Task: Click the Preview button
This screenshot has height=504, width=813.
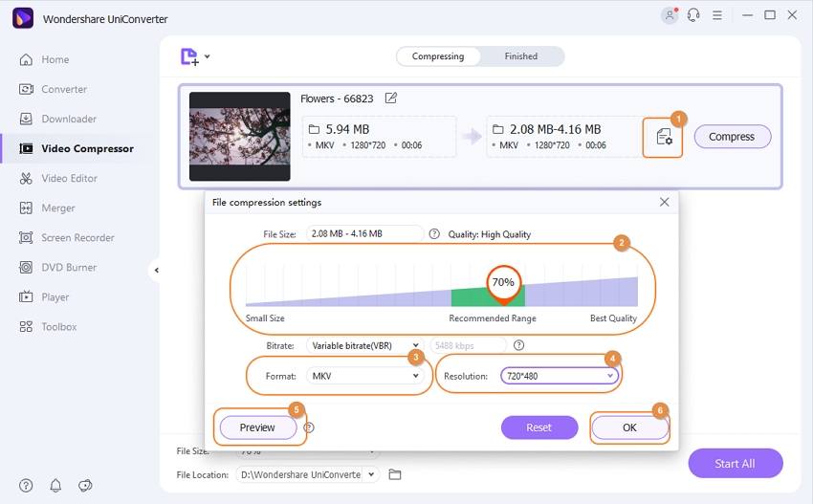Action: 257,427
